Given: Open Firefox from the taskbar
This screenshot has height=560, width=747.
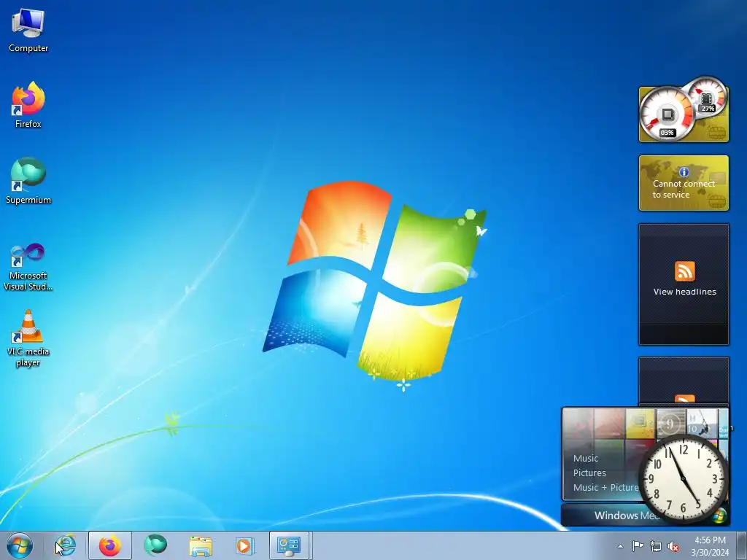Looking at the screenshot, I should click(x=110, y=545).
